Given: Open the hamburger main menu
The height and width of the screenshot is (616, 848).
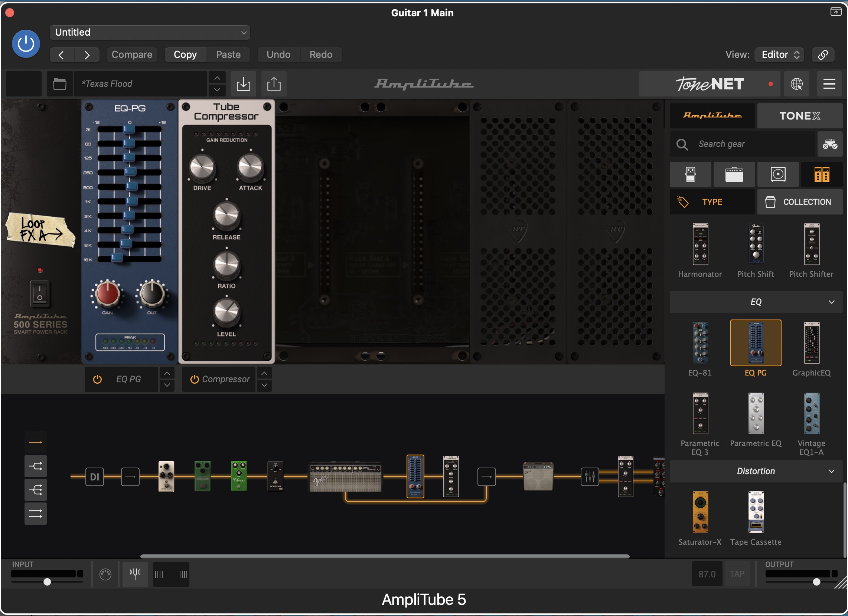Looking at the screenshot, I should pyautogui.click(x=829, y=84).
